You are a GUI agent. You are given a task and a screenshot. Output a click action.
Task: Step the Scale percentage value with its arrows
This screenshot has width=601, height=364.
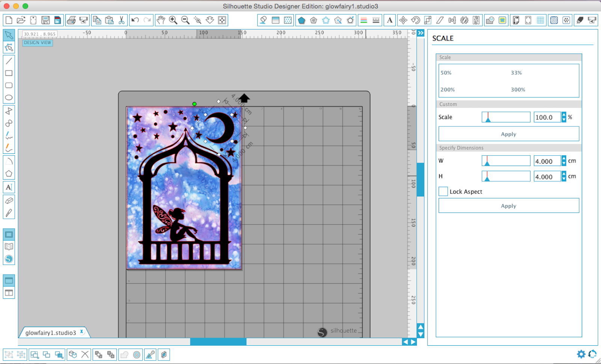click(564, 117)
